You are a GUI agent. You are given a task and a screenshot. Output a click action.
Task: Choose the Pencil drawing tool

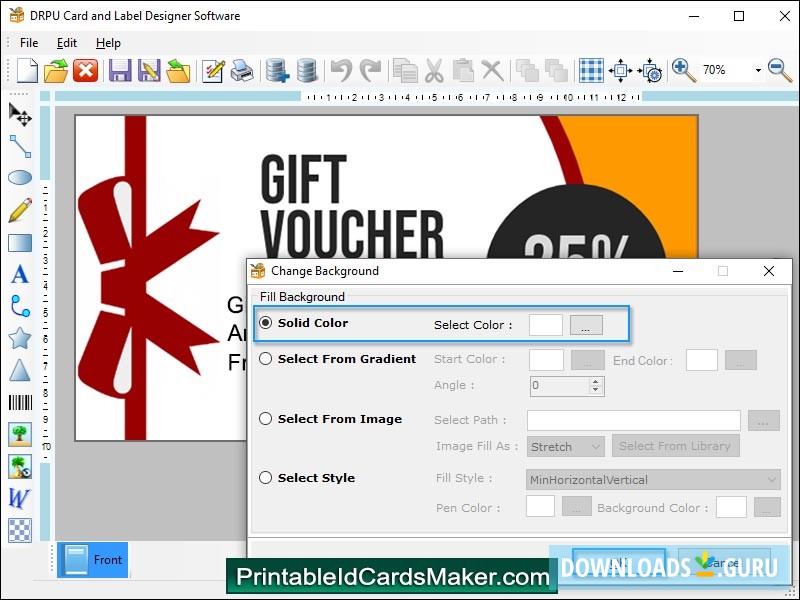point(20,210)
